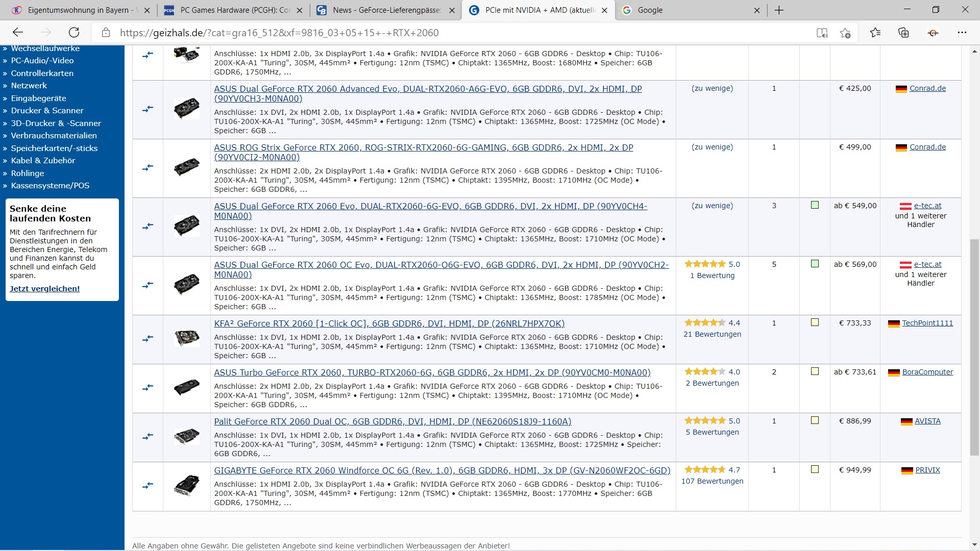The height and width of the screenshot is (551, 980).
Task: Click compare arrows icon for Palit RTX 2060 Dual OC
Action: point(148,437)
